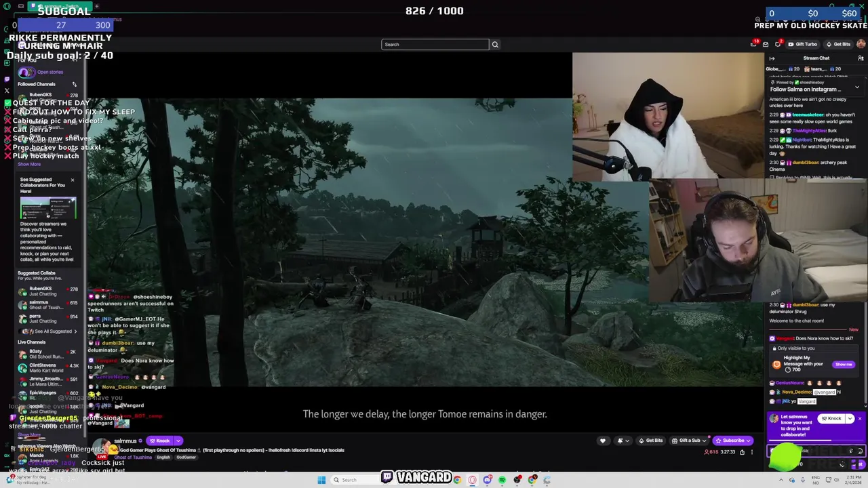Open the Windows Start button
Viewport: 868px width, 488px height.
(321, 480)
